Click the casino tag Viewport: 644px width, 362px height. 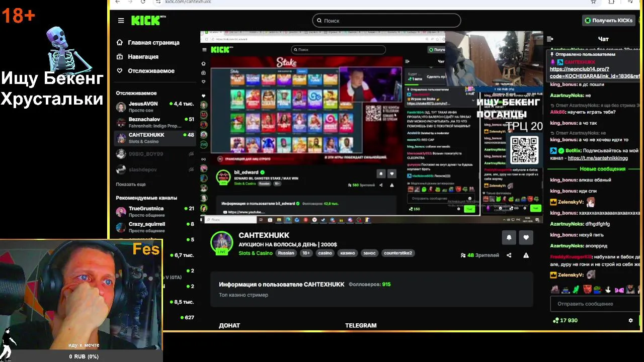coord(325,253)
